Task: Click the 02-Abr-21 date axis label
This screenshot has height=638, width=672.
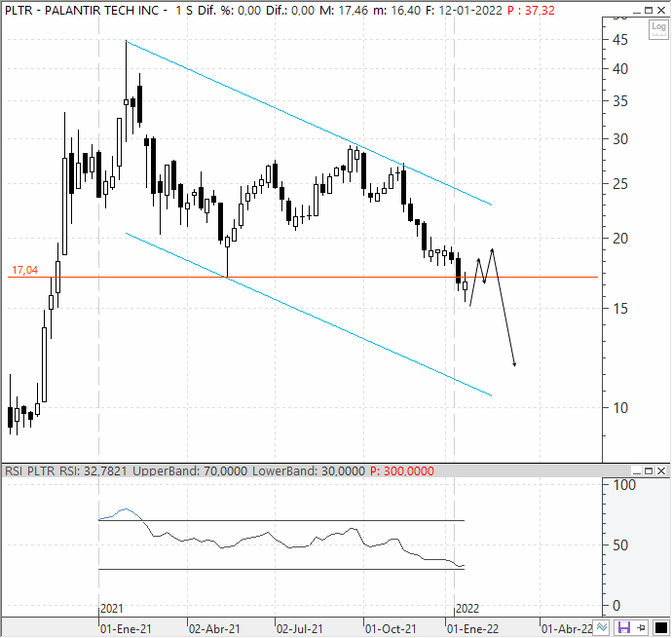Action: click(214, 629)
